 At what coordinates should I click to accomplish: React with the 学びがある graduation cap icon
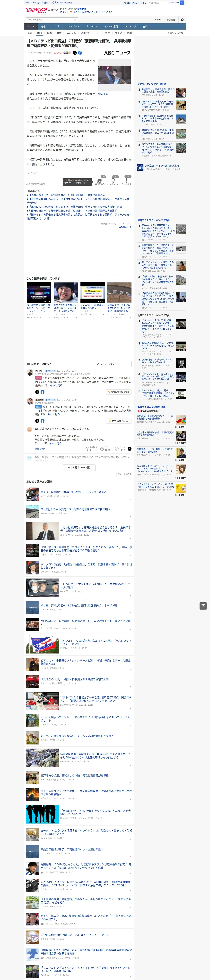(99, 181)
